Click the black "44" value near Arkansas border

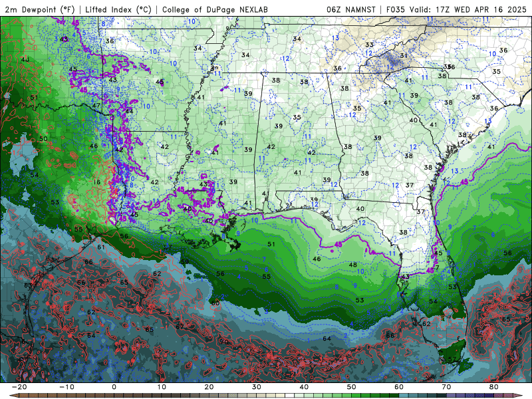point(129,111)
